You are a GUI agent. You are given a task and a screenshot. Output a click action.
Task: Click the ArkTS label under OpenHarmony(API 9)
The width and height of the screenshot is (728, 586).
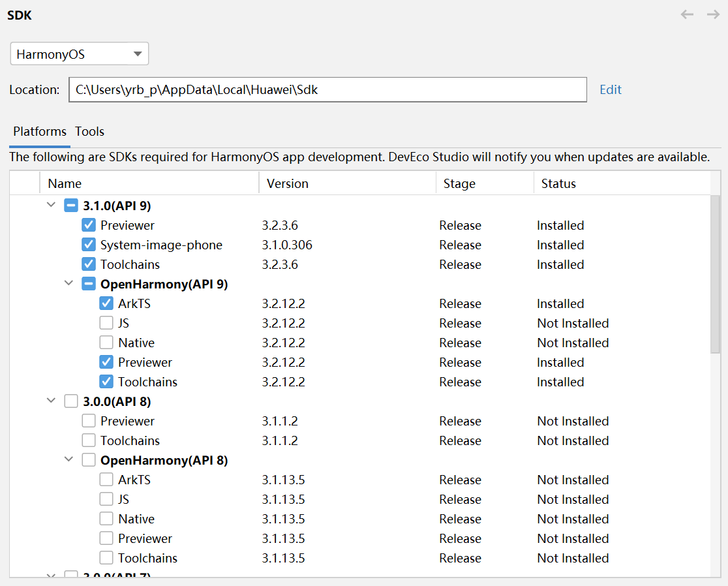134,303
